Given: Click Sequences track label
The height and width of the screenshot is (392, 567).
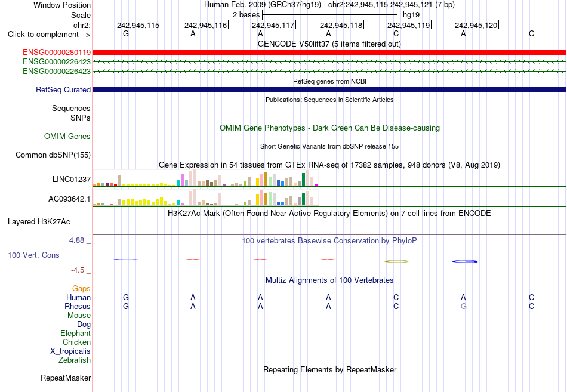Looking at the screenshot, I should point(71,108).
